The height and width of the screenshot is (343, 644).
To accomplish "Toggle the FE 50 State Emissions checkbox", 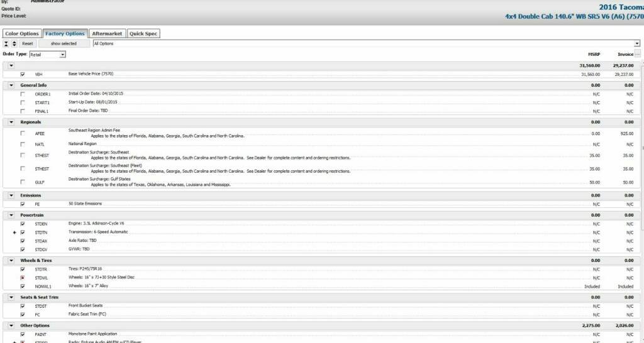I will 23,204.
